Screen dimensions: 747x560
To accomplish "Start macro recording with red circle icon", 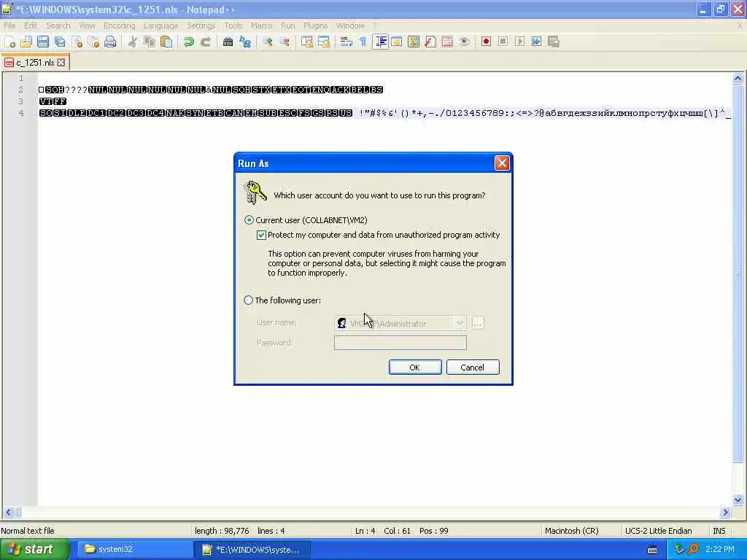I will (486, 42).
